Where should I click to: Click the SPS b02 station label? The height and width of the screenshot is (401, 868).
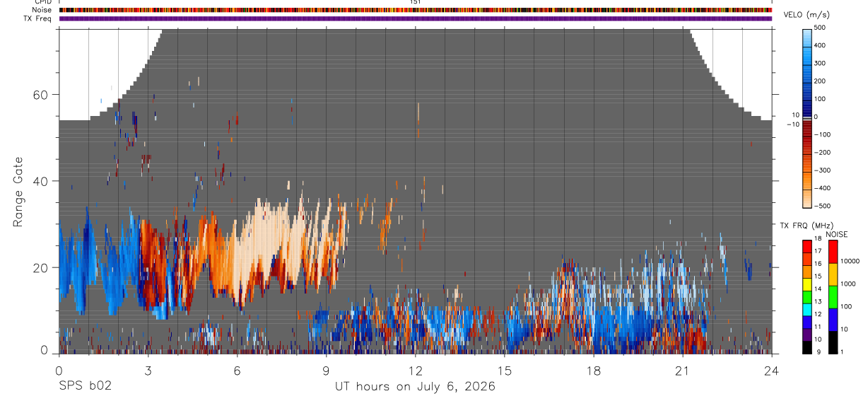pos(85,387)
